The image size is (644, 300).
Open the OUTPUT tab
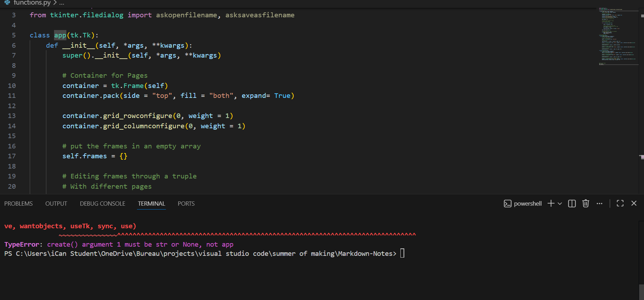coord(56,204)
